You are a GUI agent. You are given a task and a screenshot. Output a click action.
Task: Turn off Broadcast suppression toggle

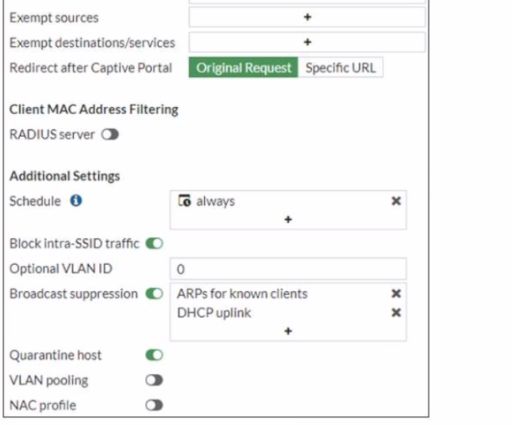154,294
